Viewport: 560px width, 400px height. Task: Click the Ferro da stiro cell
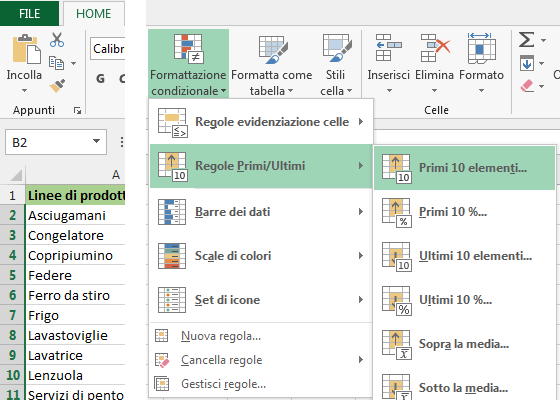click(x=75, y=295)
